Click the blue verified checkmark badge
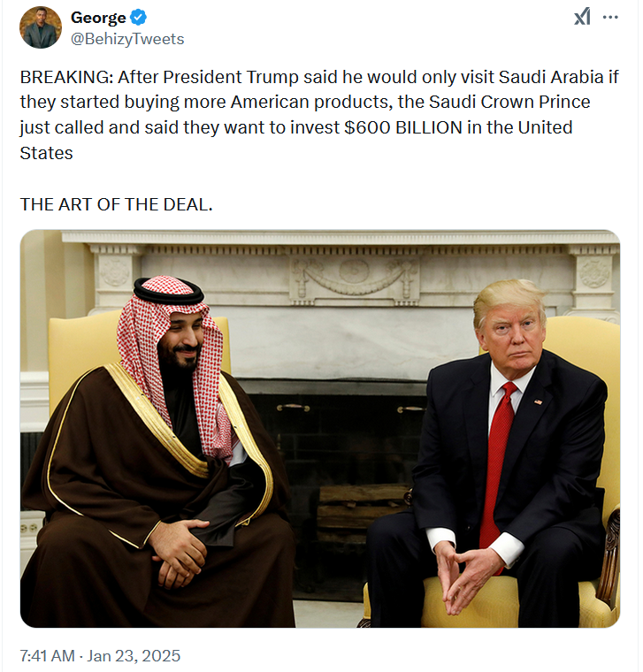 point(139,18)
